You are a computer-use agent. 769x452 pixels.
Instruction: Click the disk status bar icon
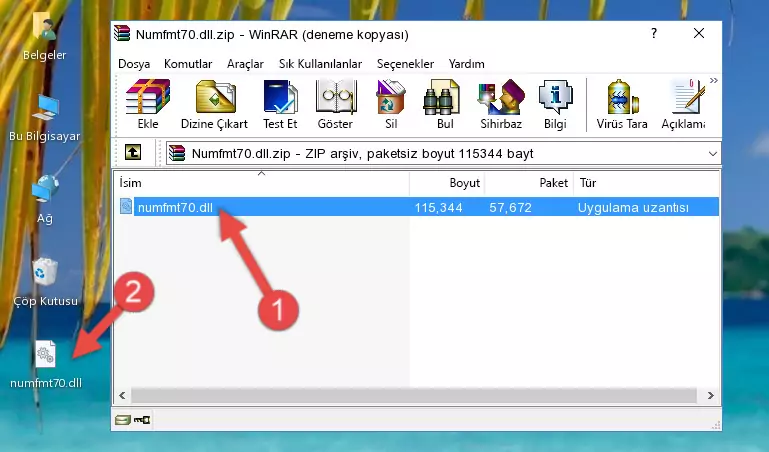pos(123,420)
